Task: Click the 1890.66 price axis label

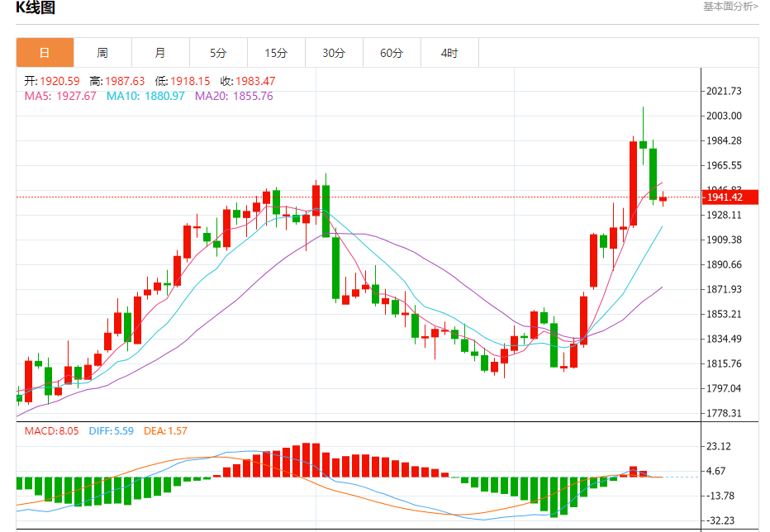Action: 724,264
